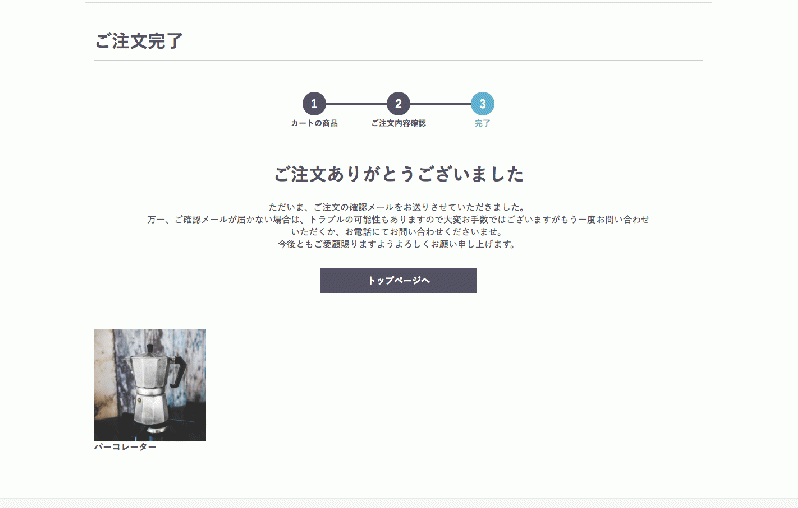Viewport: 798px width, 508px height.
Task: Click the confirmation email sent message line
Action: (396, 207)
